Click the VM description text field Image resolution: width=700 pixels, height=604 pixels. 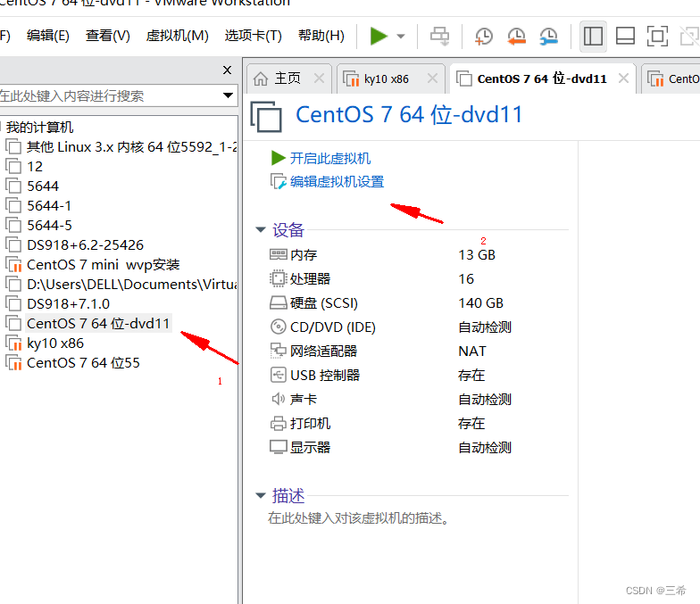[358, 517]
